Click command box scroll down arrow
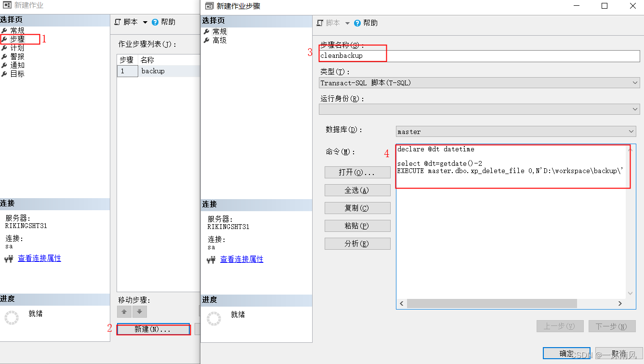This screenshot has width=644, height=364. pyautogui.click(x=631, y=293)
